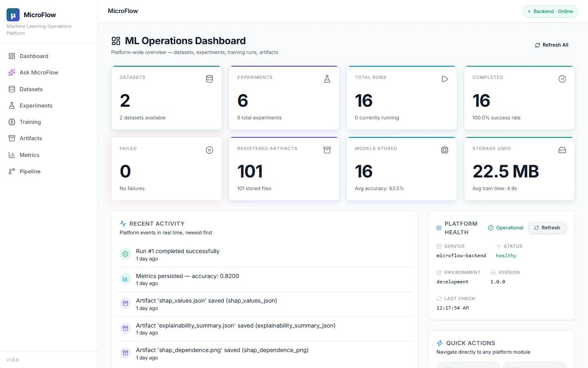The image size is (588, 368).
Task: Click the Refresh All button
Action: 552,45
